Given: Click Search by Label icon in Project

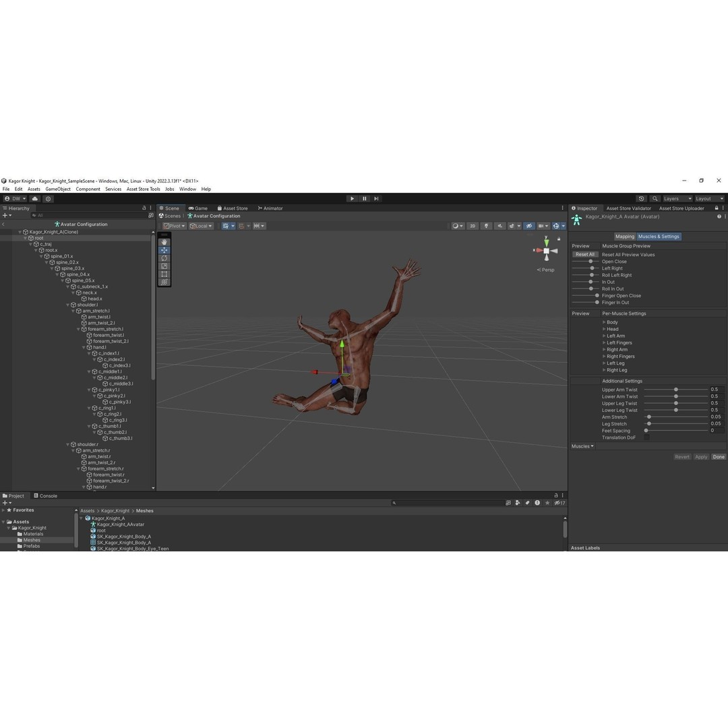Looking at the screenshot, I should tap(527, 503).
